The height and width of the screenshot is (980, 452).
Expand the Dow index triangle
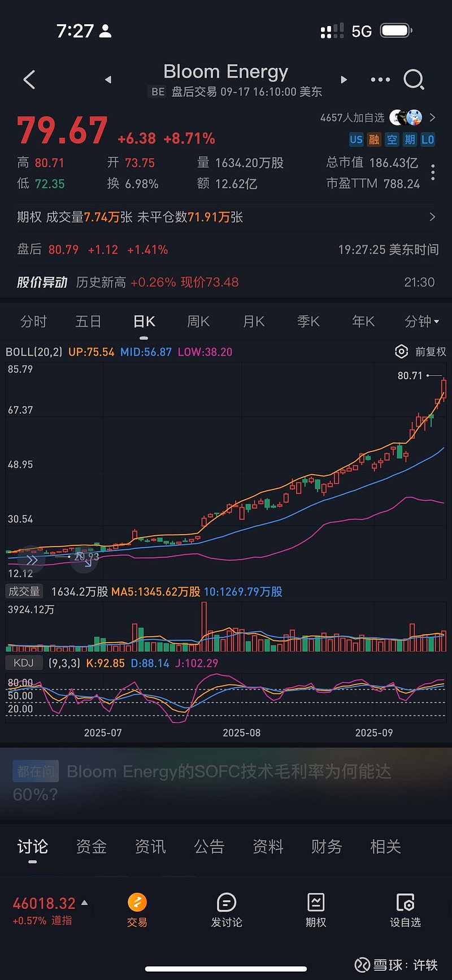pos(85,903)
